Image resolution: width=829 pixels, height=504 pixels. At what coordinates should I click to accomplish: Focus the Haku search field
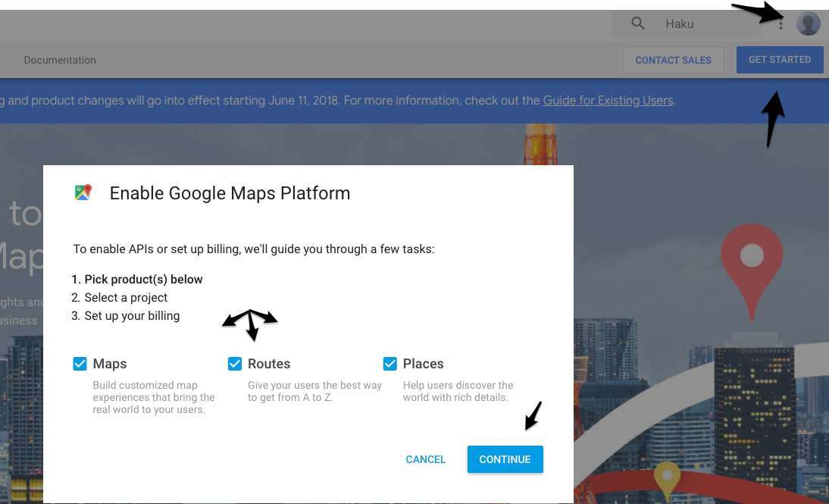click(x=697, y=23)
